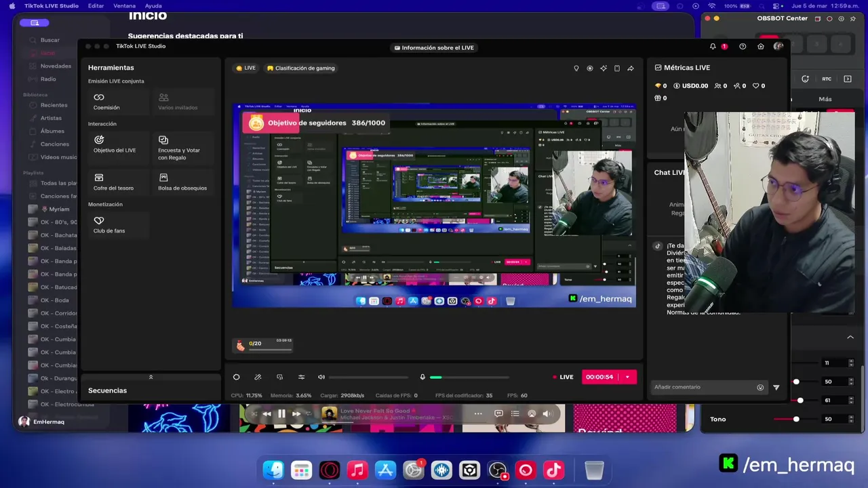Collapse section with chevron in OBSBOT Center
Screen dimensions: 868x488
point(850,337)
